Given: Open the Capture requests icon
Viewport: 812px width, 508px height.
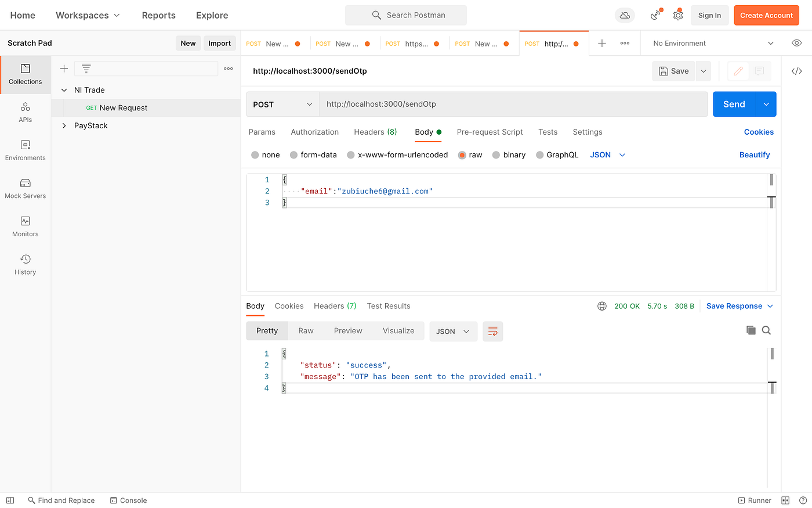Looking at the screenshot, I should click(x=655, y=15).
